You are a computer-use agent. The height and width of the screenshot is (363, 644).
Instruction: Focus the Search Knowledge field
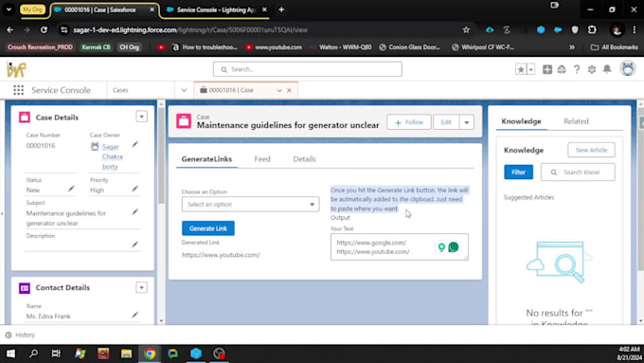click(x=578, y=172)
